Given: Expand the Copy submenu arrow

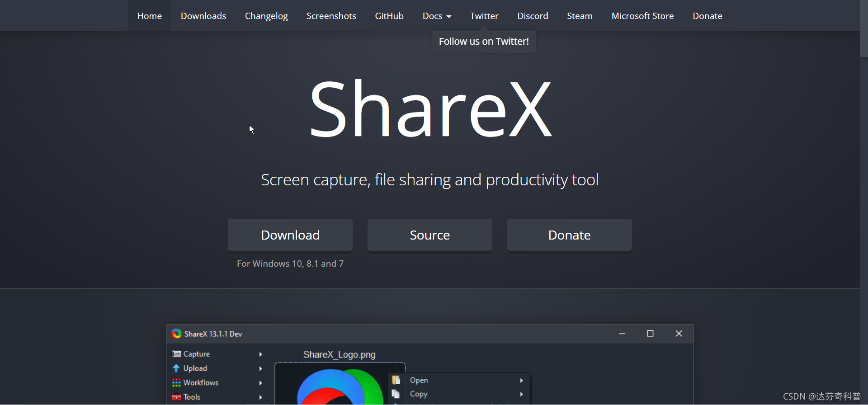Looking at the screenshot, I should tap(521, 394).
